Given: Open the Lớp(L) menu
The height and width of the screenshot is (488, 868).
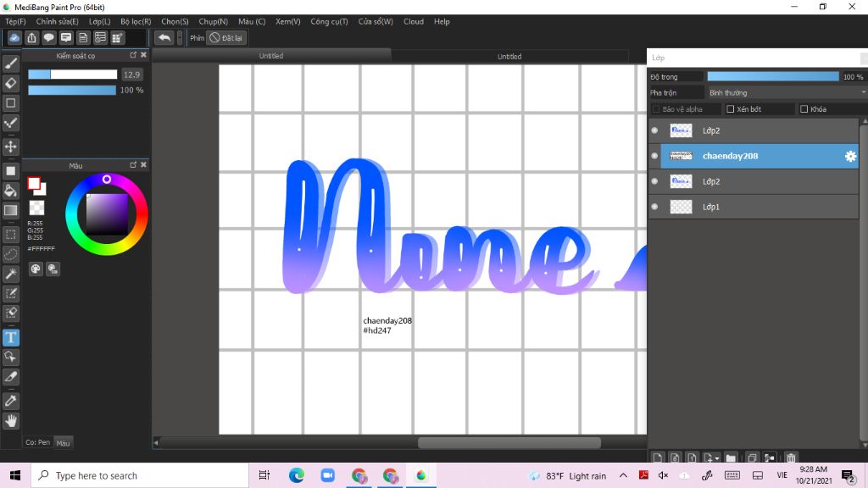Looking at the screenshot, I should click(x=100, y=21).
